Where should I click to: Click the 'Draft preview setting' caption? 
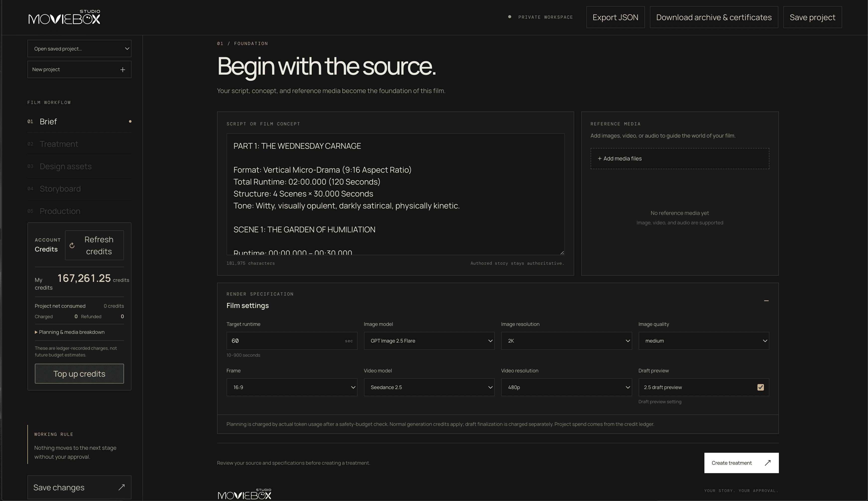pos(660,401)
